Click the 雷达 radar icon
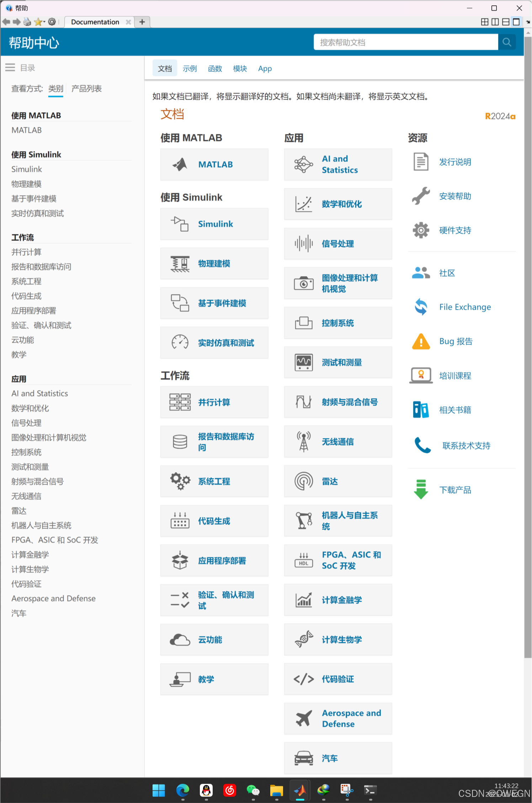The height and width of the screenshot is (803, 532). tap(304, 481)
